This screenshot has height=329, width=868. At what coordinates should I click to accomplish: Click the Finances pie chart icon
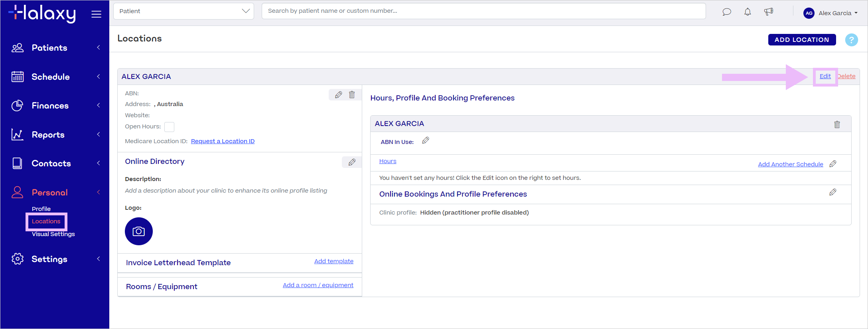[17, 106]
